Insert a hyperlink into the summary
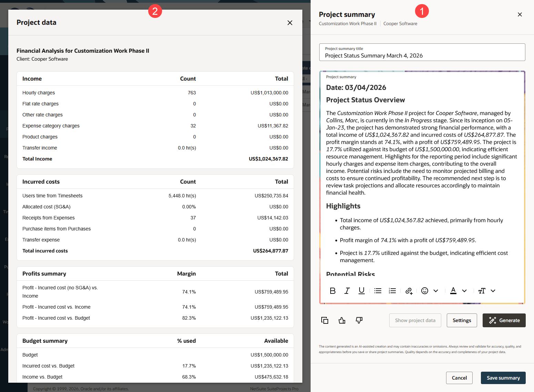 409,291
